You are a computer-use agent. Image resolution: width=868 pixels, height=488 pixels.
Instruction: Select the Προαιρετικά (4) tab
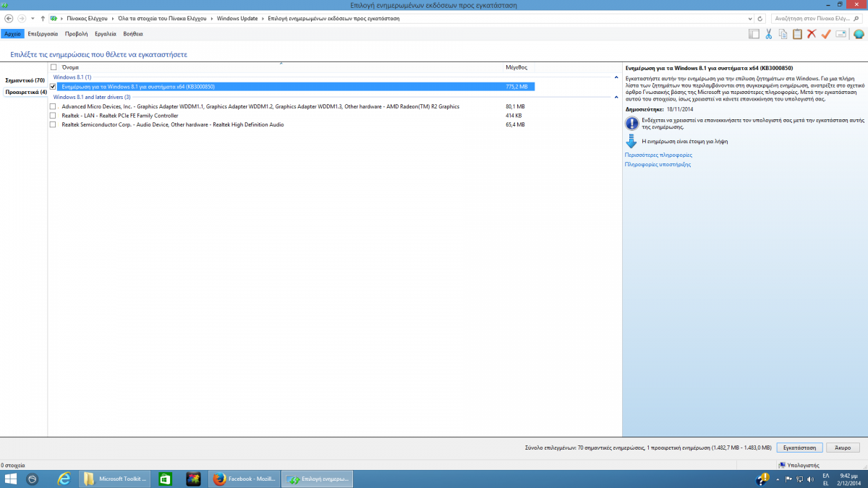point(25,92)
